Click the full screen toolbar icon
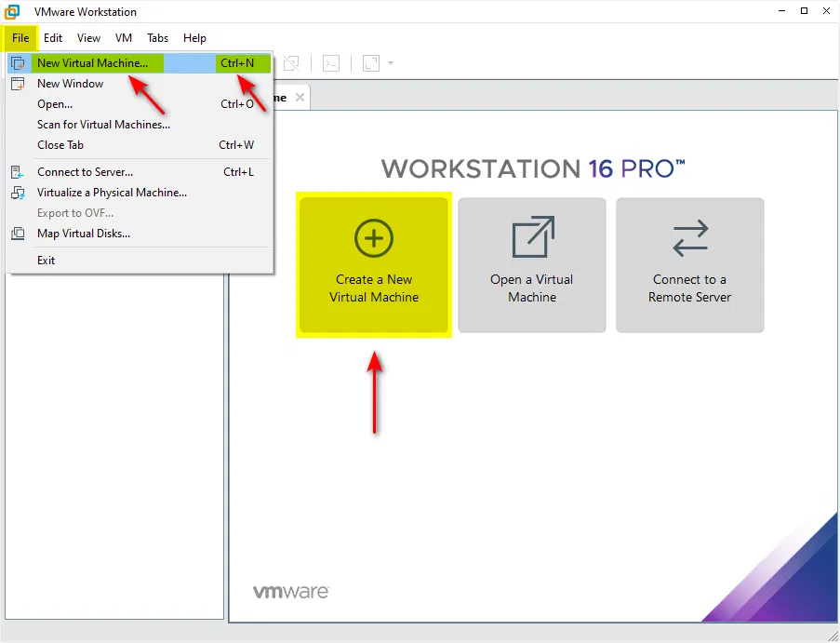Image resolution: width=840 pixels, height=643 pixels. [371, 63]
